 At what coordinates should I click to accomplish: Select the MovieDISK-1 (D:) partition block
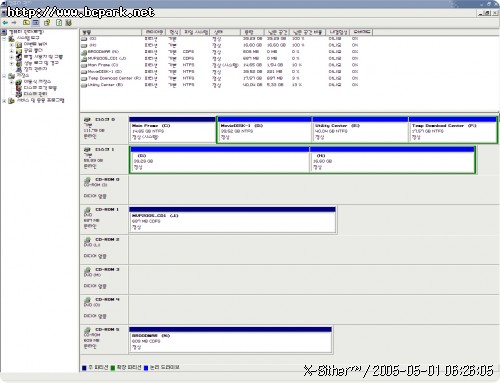264,130
